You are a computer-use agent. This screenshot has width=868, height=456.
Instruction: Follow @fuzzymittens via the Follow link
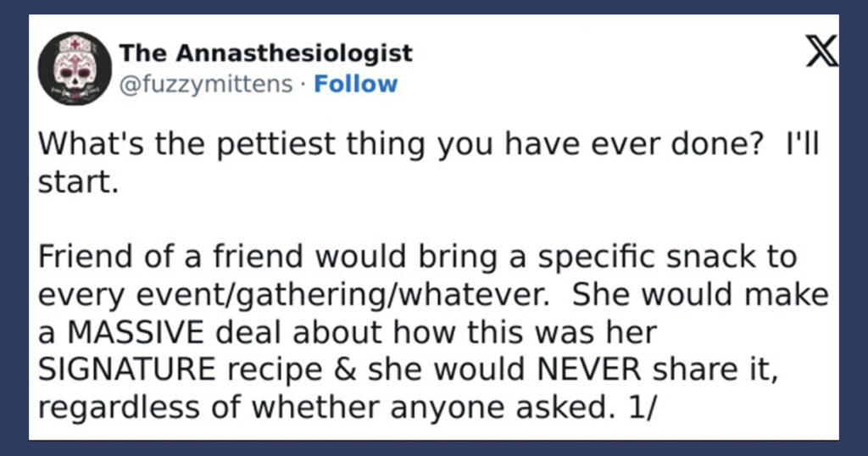tap(355, 84)
